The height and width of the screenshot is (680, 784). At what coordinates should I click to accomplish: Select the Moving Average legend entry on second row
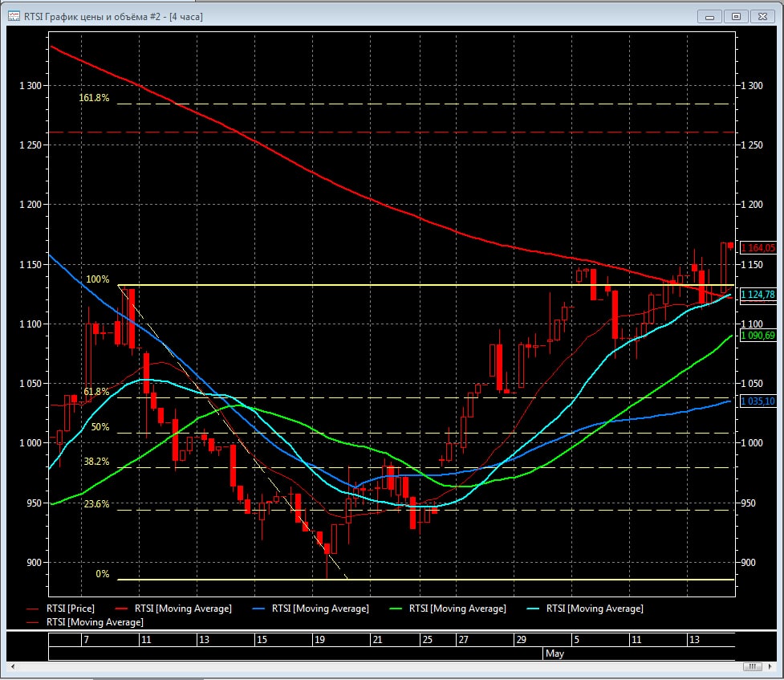coord(95,622)
